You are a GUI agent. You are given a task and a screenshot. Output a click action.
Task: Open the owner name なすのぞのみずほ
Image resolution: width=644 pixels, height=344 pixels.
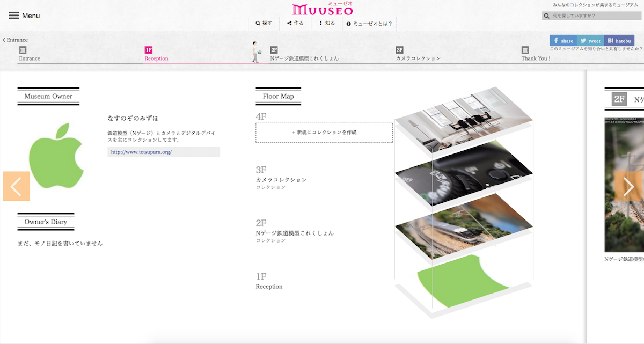(133, 118)
